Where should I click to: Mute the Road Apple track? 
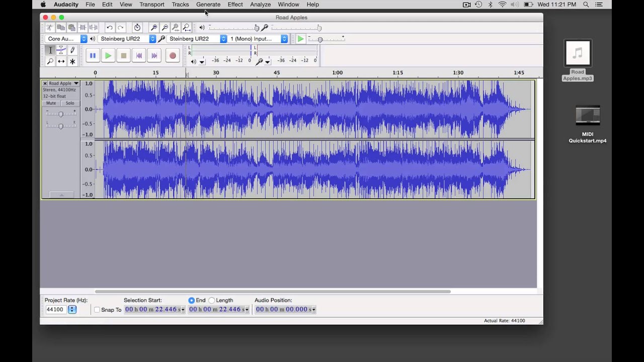51,103
